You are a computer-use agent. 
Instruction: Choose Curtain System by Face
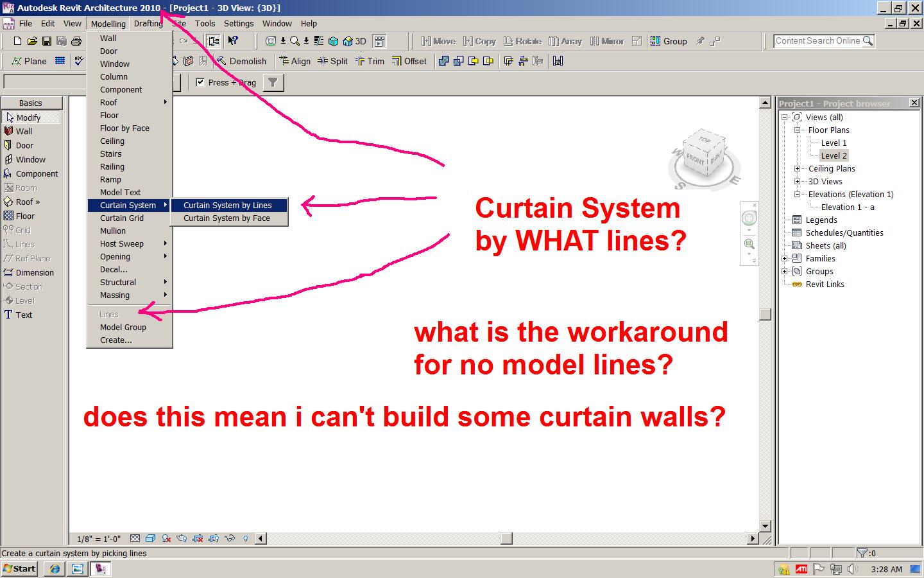click(x=227, y=218)
